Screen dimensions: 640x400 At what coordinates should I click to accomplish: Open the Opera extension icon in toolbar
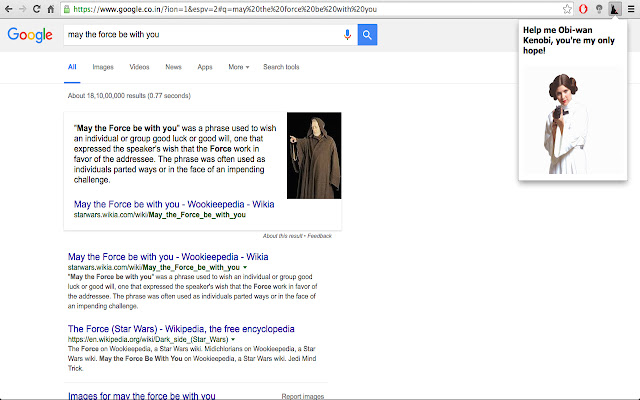click(x=583, y=9)
